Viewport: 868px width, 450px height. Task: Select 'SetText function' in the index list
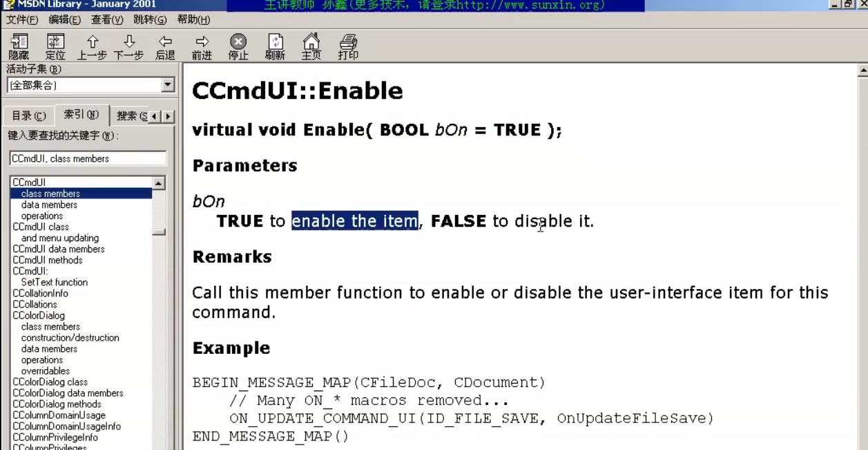[55, 282]
